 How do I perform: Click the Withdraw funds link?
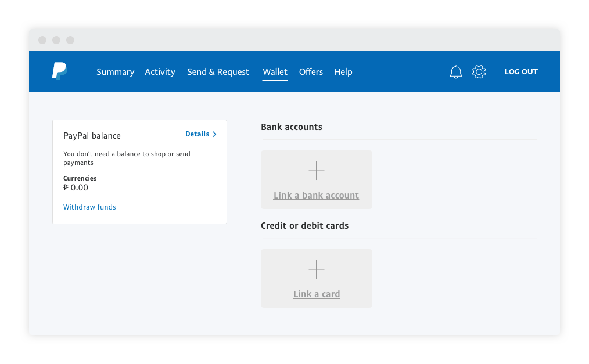[x=89, y=207]
